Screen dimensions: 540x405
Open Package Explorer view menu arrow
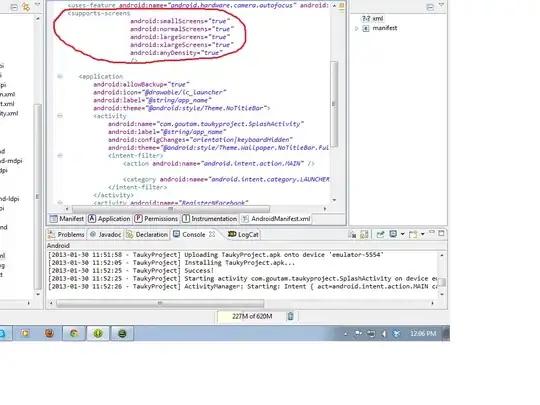[x=38, y=4]
